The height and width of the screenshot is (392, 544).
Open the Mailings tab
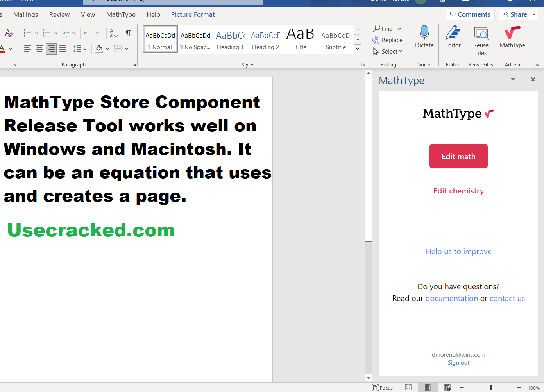(x=26, y=14)
